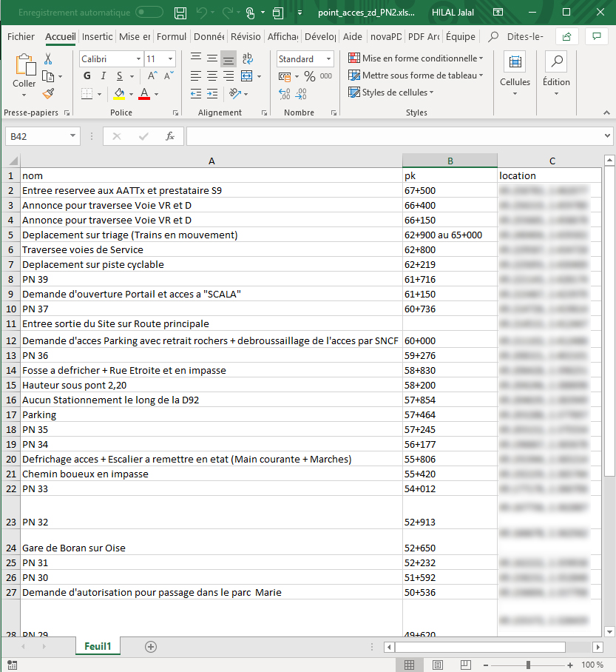The image size is (616, 672).
Task: Apply cell borders icon
Action: tap(87, 94)
